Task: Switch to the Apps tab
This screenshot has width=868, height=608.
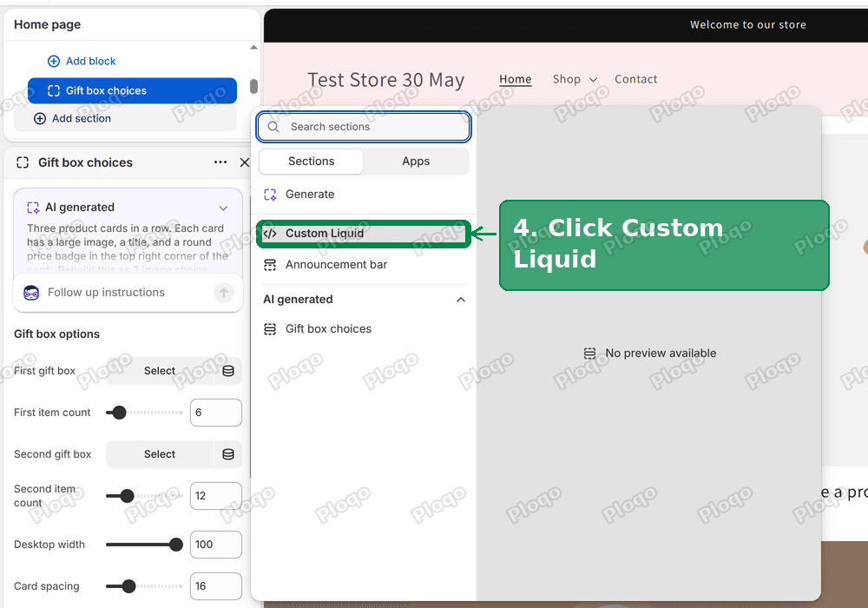Action: coord(416,162)
